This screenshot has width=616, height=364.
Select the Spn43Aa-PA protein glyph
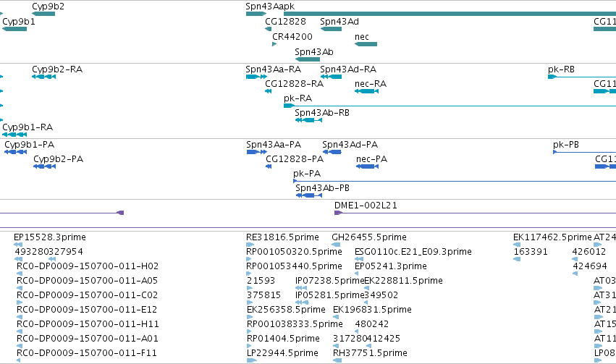[256, 152]
